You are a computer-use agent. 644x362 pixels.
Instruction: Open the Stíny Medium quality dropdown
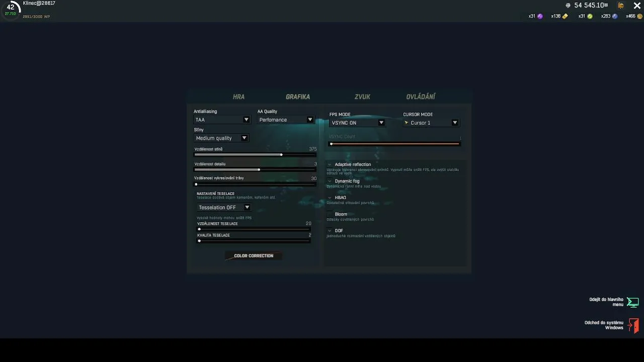coord(221,138)
